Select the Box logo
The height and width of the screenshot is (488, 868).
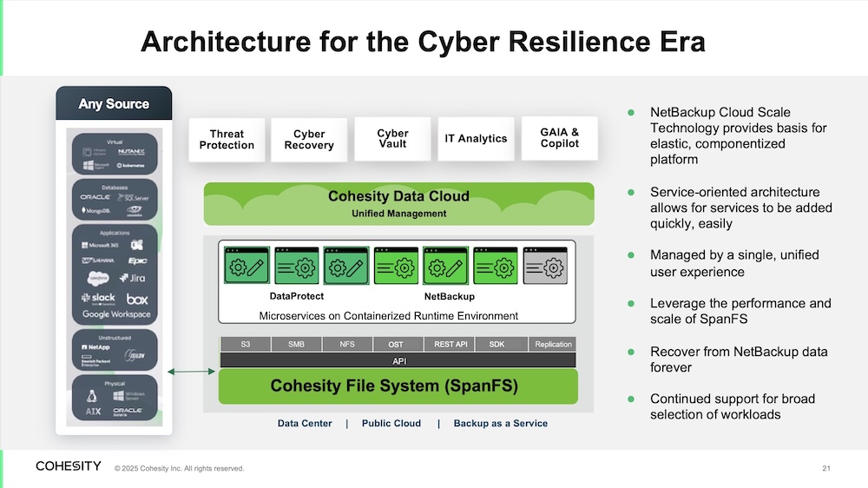pos(137,299)
